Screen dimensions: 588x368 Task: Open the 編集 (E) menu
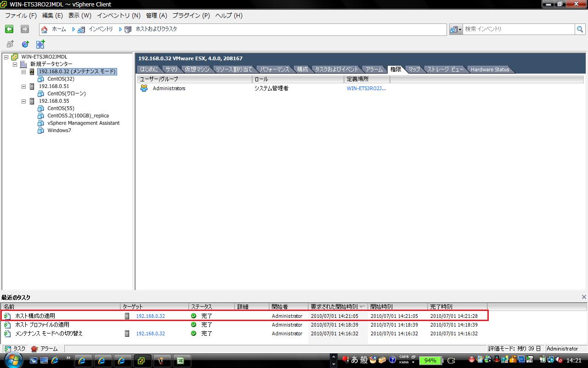click(x=52, y=15)
